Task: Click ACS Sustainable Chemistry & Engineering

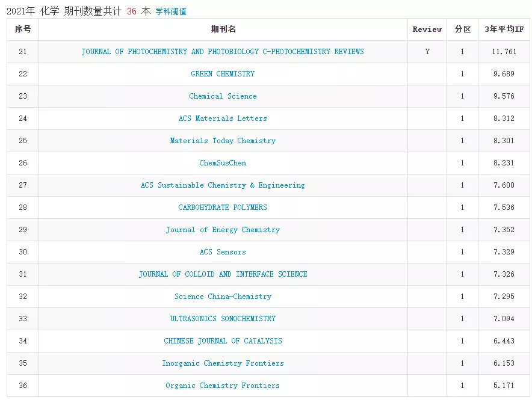Action: (223, 185)
